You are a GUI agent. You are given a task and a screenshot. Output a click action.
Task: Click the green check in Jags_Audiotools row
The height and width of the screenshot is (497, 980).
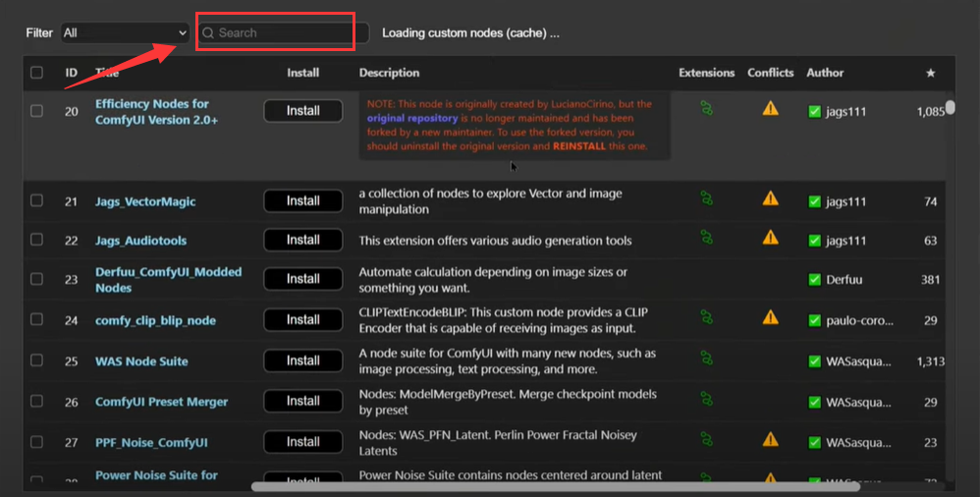coord(814,240)
